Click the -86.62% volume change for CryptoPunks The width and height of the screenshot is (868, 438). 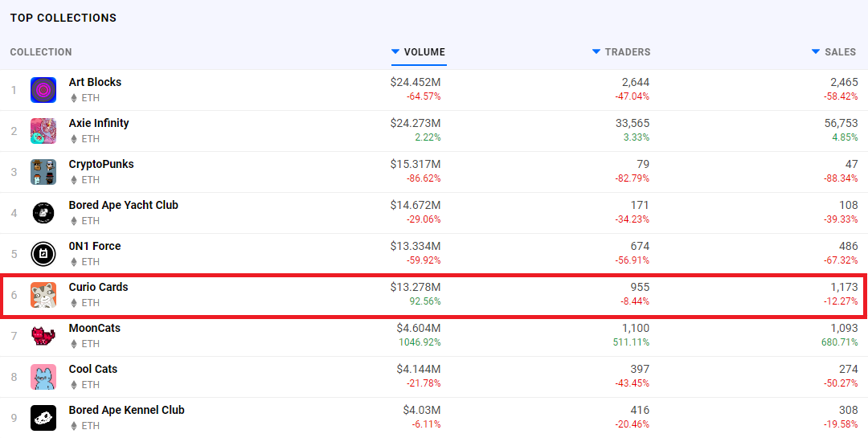[x=424, y=178]
